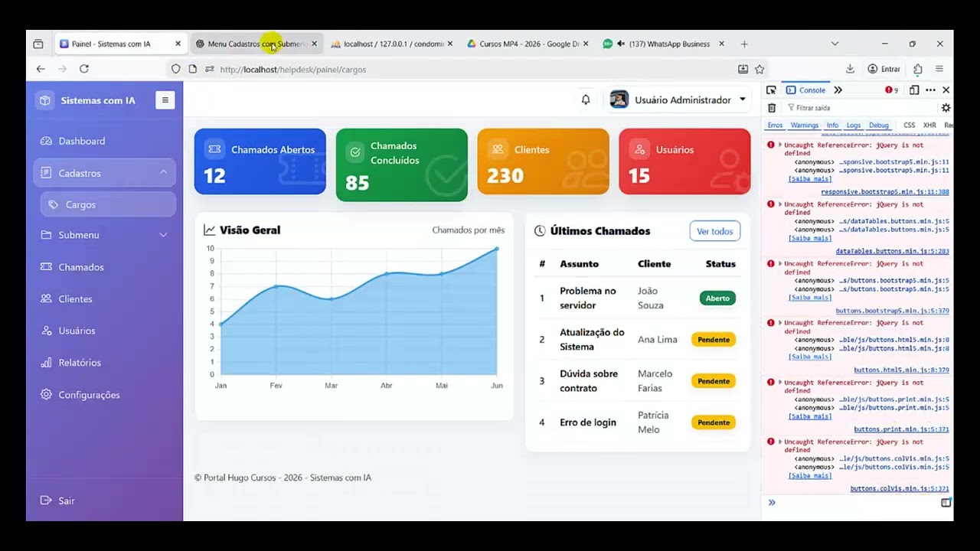Click Sair to log out
The width and height of the screenshot is (980, 551).
click(x=58, y=500)
